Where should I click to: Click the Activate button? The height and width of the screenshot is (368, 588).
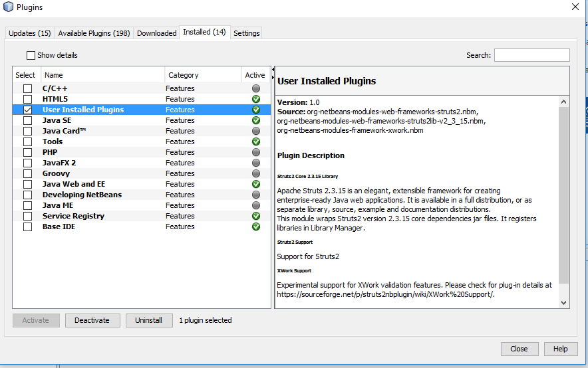[36, 320]
